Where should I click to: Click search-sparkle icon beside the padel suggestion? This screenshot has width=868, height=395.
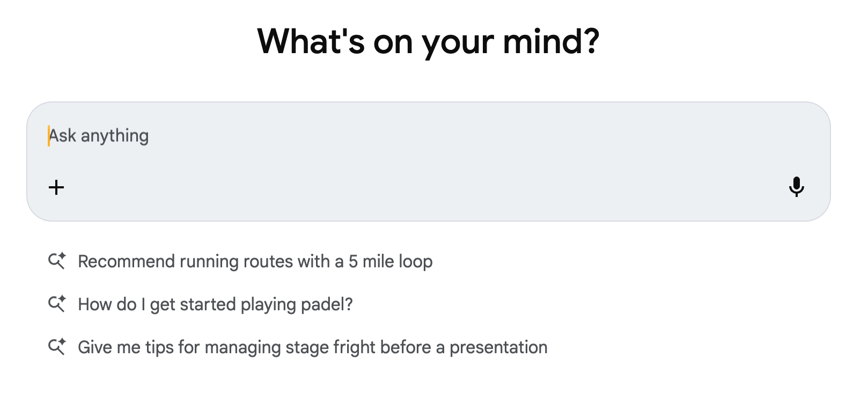pos(57,304)
